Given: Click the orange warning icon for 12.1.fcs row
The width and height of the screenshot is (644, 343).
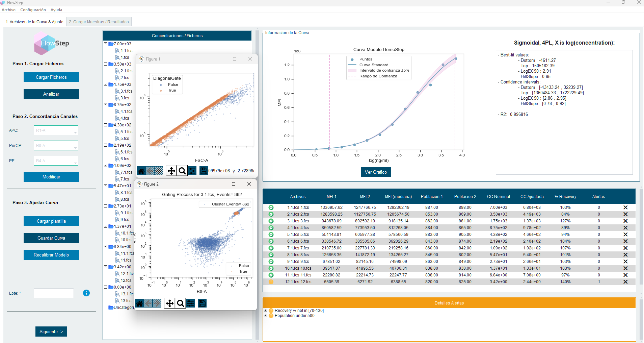Looking at the screenshot, I should (271, 282).
